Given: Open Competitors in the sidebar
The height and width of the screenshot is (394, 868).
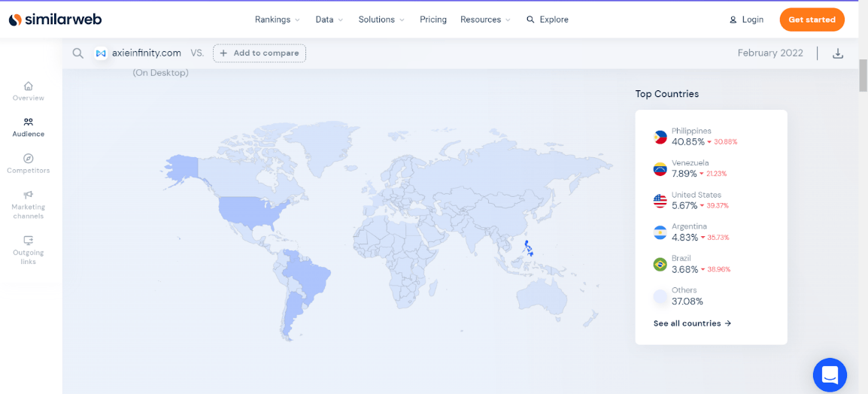Looking at the screenshot, I should 29,164.
